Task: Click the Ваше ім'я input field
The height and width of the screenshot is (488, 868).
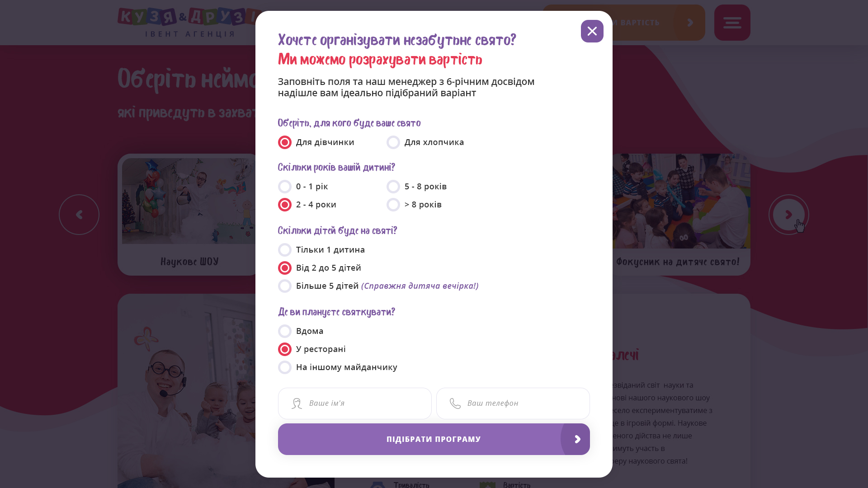Action: [x=355, y=404]
